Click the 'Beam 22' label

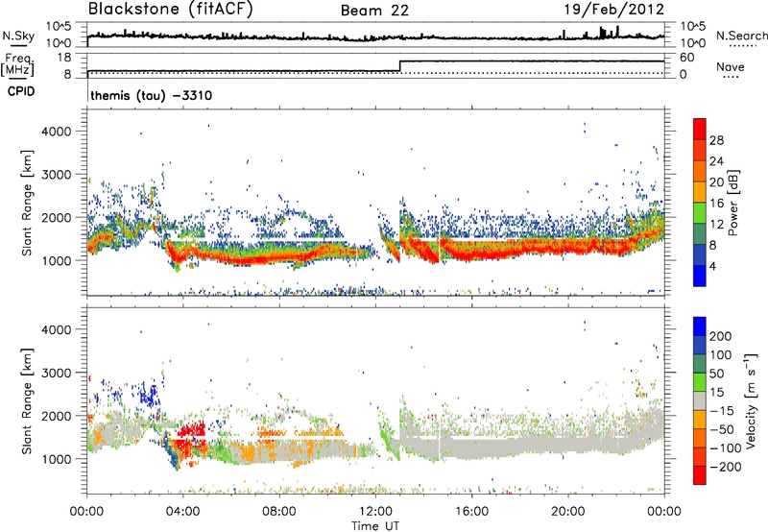click(374, 11)
